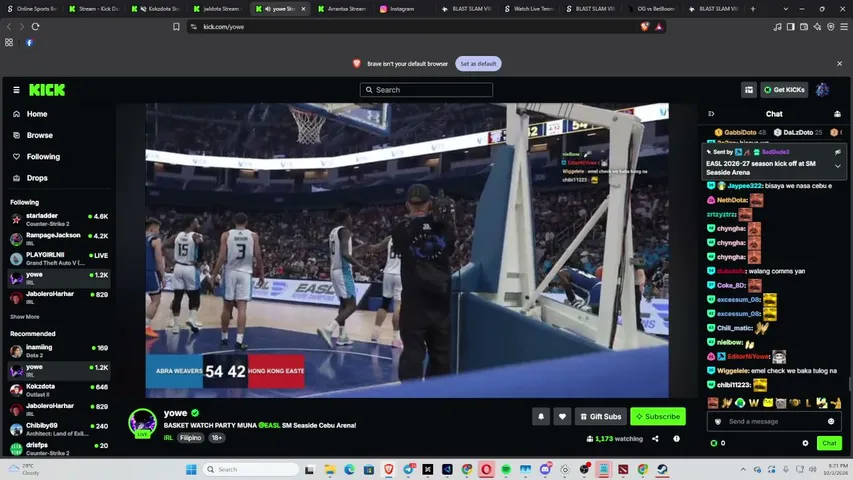Viewport: 853px width, 480px height.
Task: Open Chibiby69 recommended channel
Action: [59, 429]
